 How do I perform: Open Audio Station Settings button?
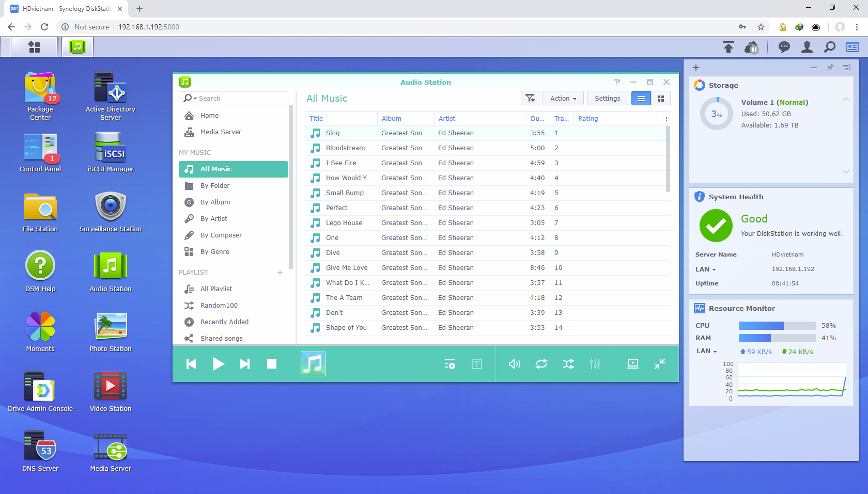[608, 98]
